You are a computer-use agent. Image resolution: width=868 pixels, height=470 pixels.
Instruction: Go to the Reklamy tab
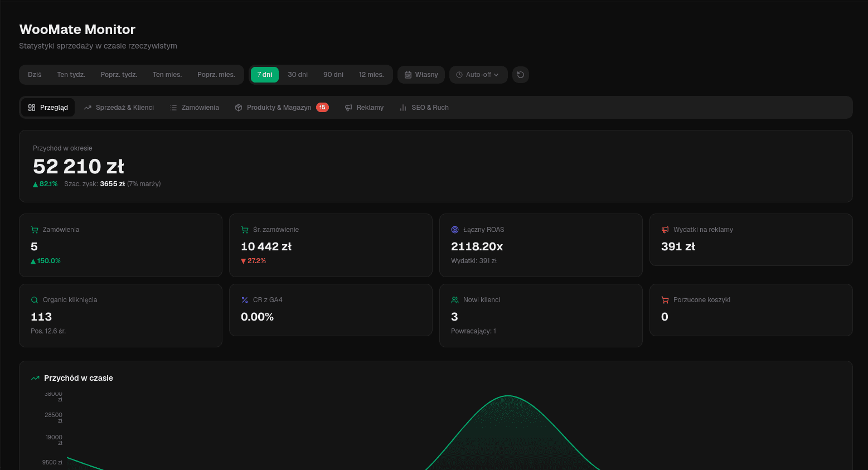click(x=365, y=108)
